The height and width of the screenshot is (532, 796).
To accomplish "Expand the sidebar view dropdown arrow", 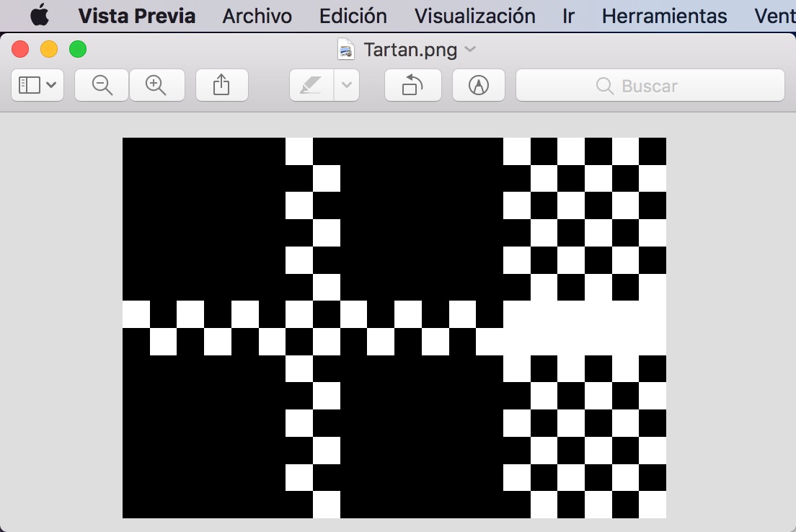I will [49, 84].
